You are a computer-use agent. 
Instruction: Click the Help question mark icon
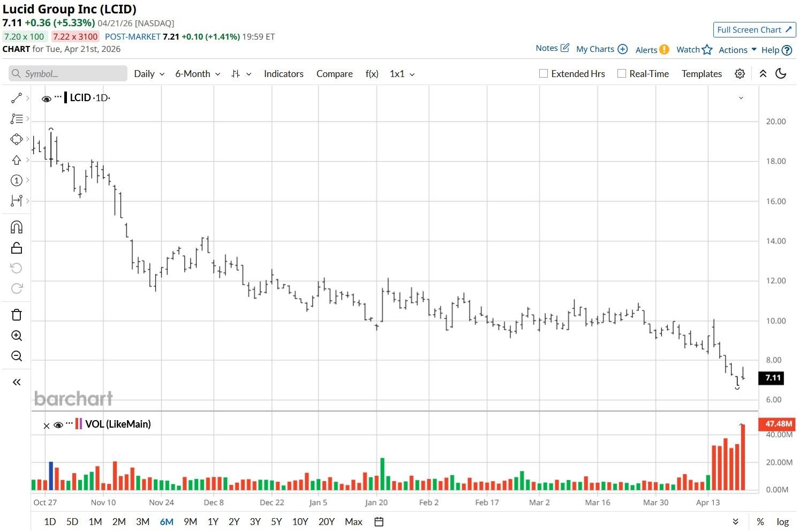(x=787, y=50)
